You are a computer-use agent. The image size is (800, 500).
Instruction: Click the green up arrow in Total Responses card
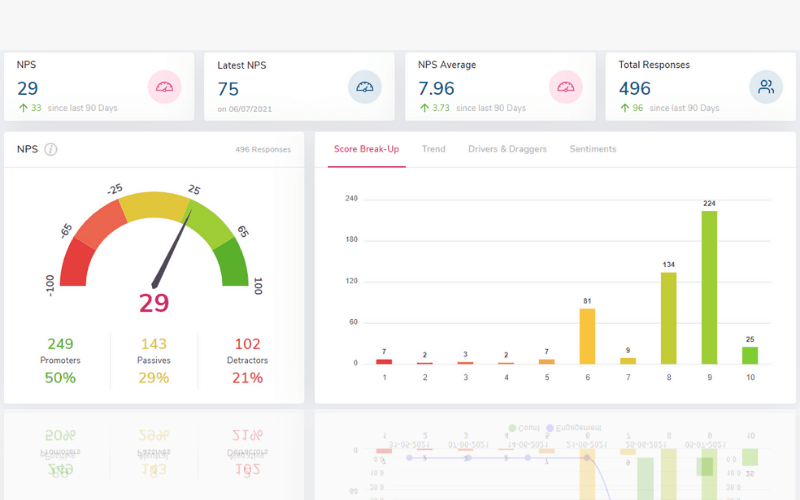pos(624,108)
